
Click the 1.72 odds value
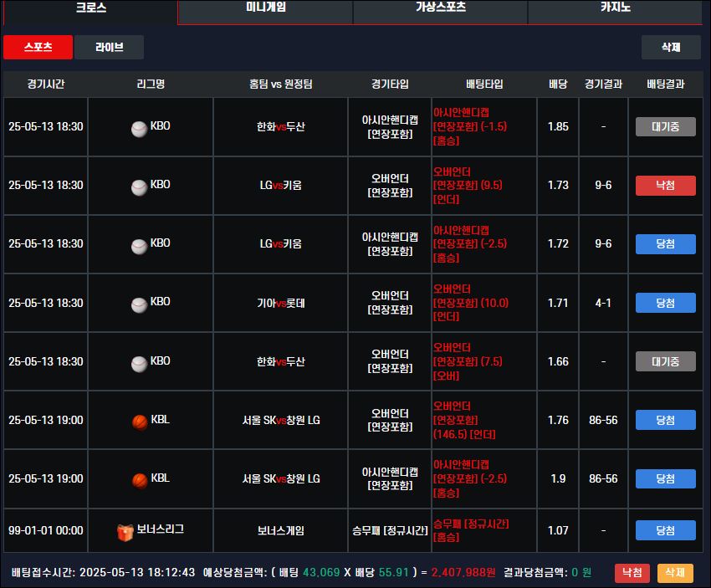pos(558,243)
